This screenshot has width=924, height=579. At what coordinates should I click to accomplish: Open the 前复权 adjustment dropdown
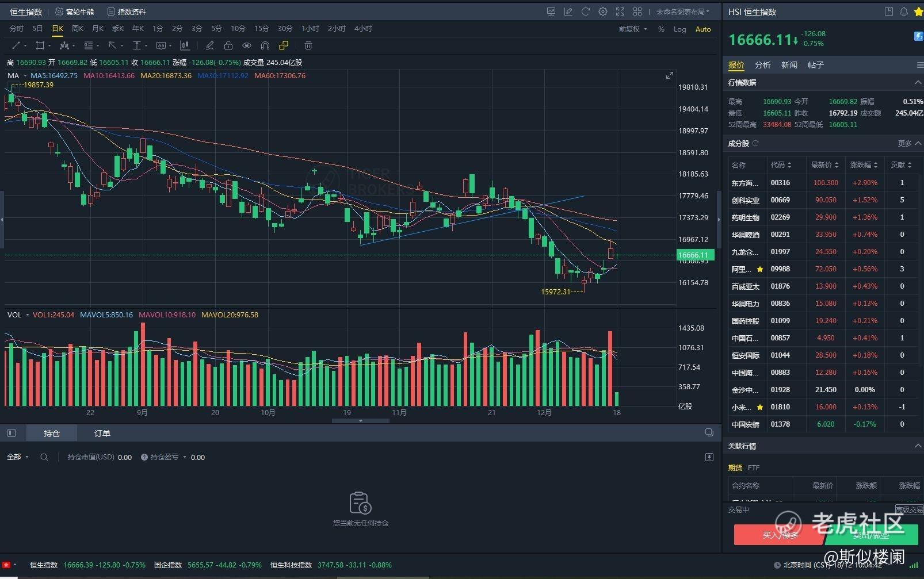point(633,29)
